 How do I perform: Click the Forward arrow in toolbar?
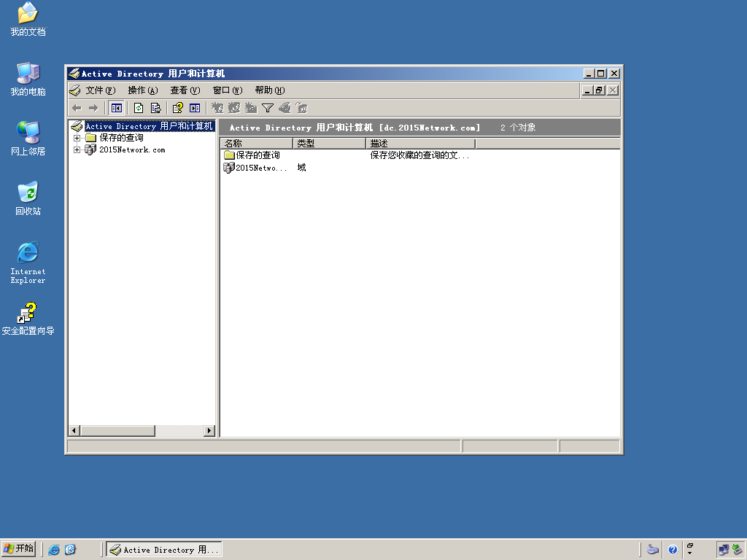point(93,108)
